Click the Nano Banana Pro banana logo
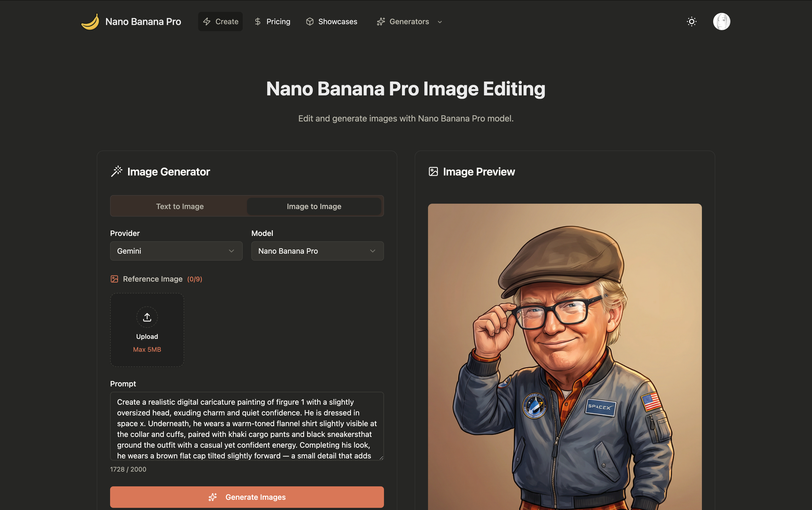Screen dimensions: 812x510 tap(90, 21)
